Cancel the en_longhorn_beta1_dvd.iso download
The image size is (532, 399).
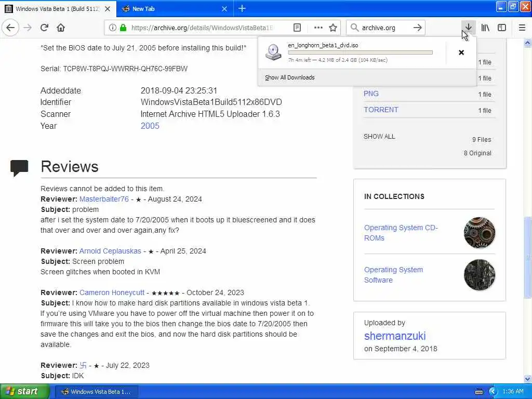pyautogui.click(x=461, y=52)
